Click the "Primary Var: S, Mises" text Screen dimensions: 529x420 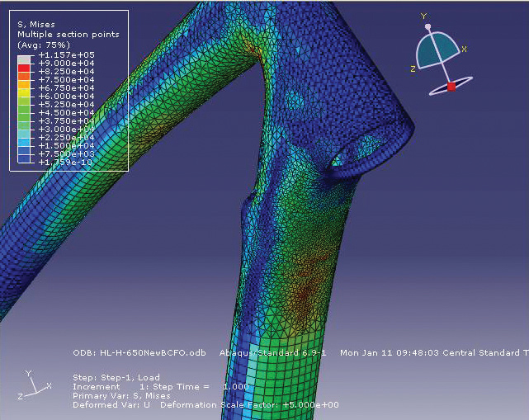tap(121, 395)
